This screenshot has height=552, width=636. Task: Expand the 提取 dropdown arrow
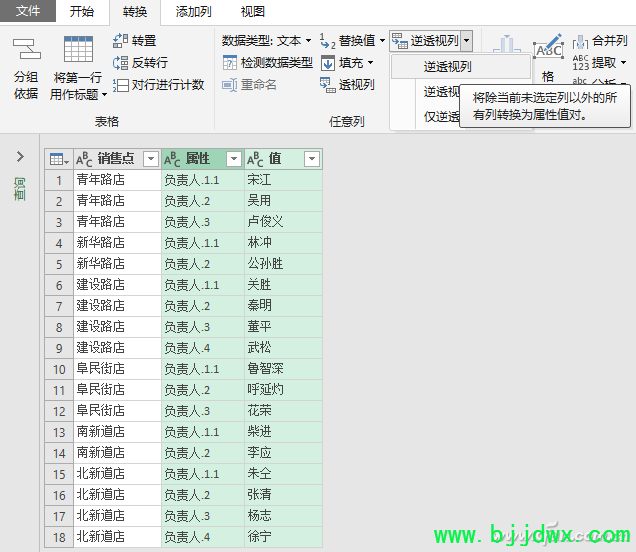(x=623, y=62)
